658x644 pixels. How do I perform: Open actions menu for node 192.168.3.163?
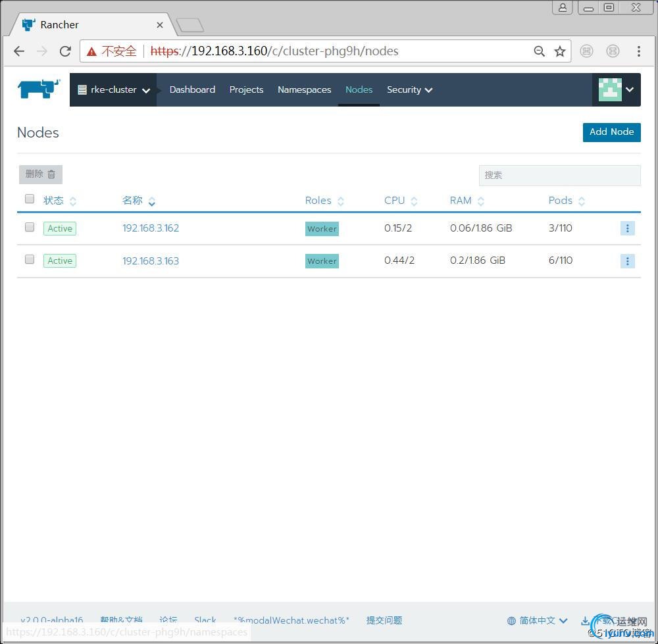point(627,261)
